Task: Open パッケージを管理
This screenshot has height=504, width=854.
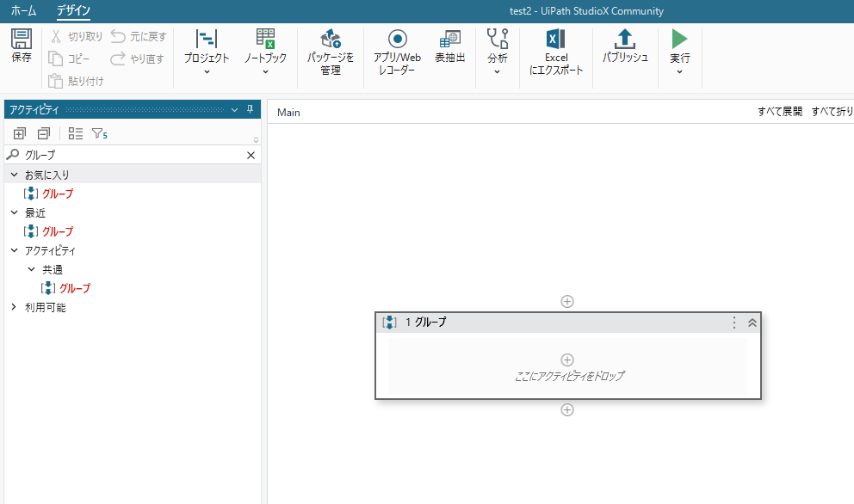Action: (331, 52)
